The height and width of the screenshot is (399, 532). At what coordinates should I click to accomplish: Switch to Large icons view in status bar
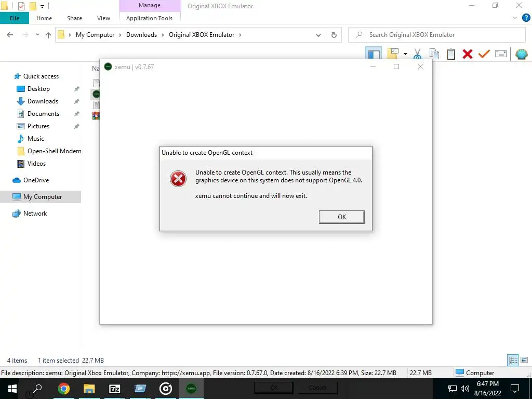pos(524,360)
